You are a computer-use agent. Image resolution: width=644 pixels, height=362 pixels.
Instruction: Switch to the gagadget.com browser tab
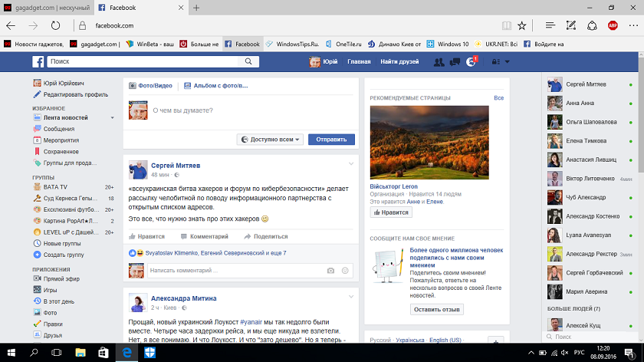46,8
